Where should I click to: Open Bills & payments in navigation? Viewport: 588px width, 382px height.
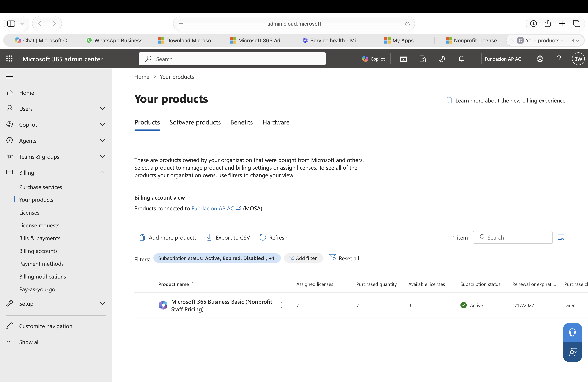click(x=40, y=238)
